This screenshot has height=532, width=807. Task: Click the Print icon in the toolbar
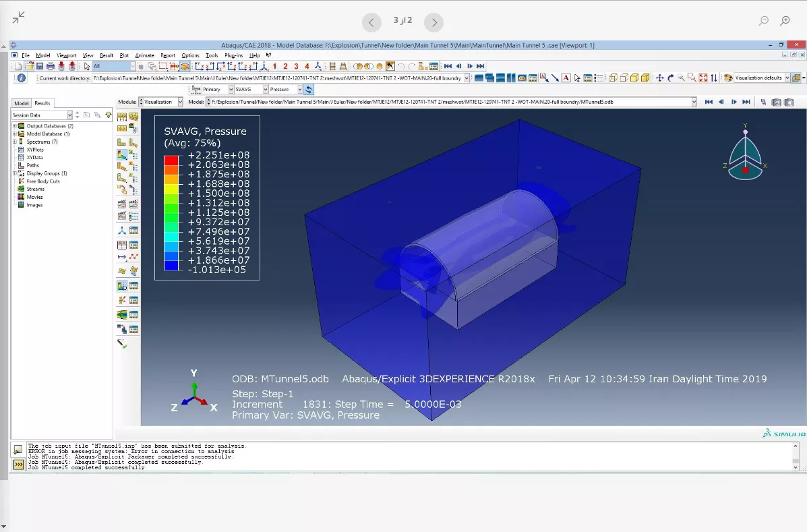click(51, 66)
